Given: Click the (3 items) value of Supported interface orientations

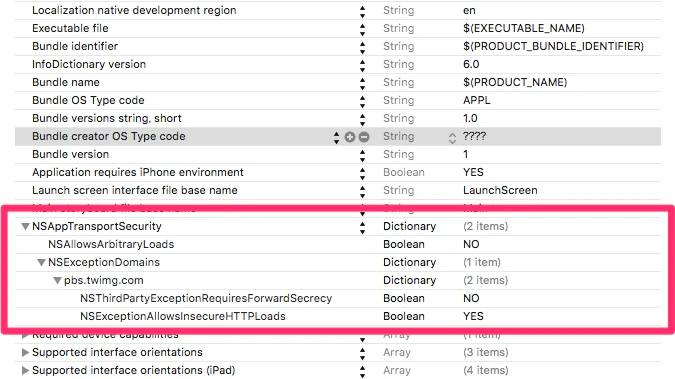Looking at the screenshot, I should pyautogui.click(x=486, y=352).
